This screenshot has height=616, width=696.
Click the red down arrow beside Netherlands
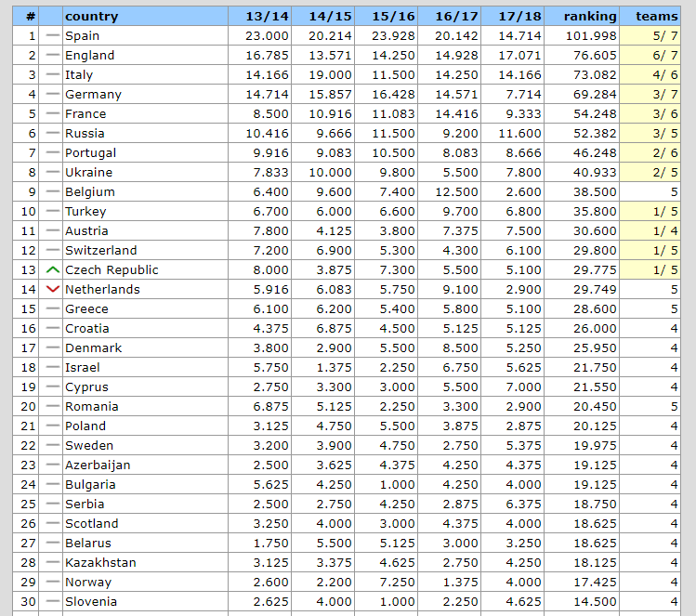[x=52, y=289]
